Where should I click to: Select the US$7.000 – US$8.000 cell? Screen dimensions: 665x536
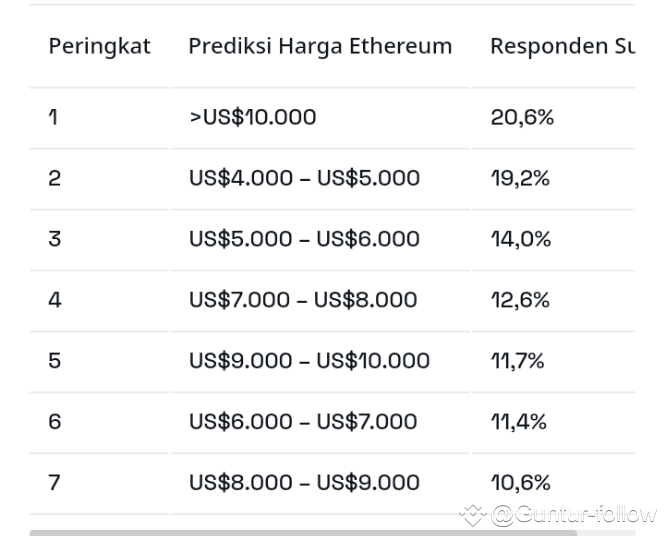[x=303, y=300]
